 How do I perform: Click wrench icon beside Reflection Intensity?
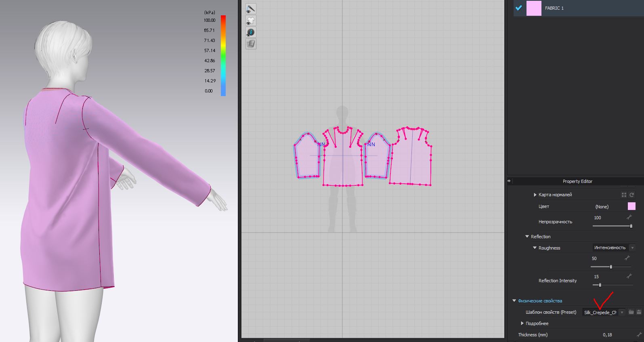click(629, 276)
